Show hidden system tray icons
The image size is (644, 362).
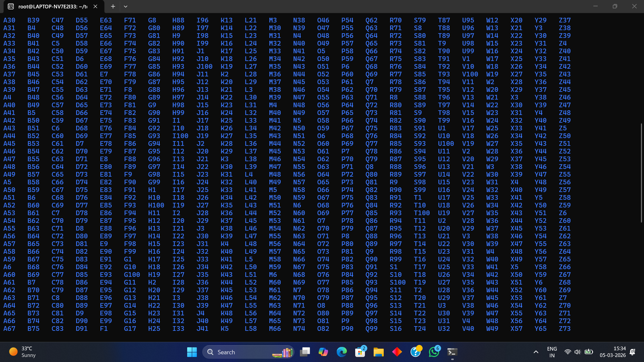pyautogui.click(x=536, y=352)
